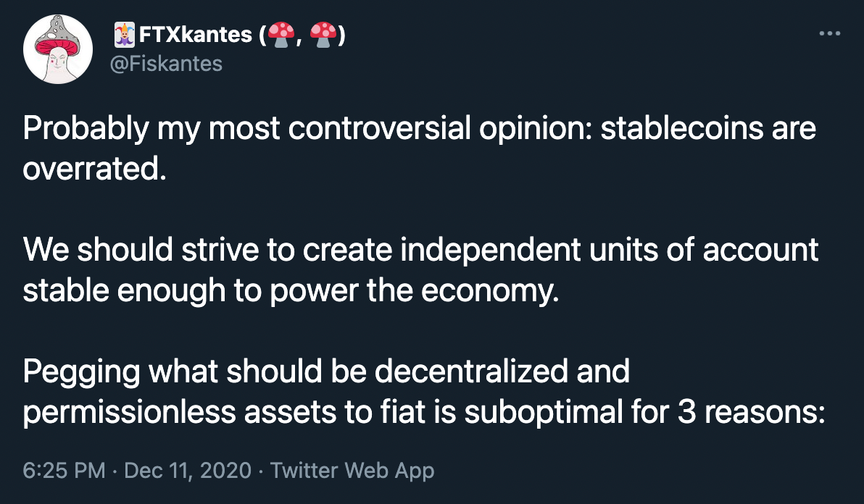Click the word 'overrated.' in the tweet

point(95,169)
